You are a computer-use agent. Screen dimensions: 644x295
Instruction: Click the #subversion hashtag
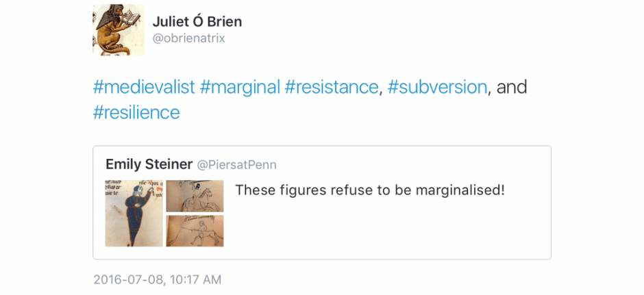point(437,88)
